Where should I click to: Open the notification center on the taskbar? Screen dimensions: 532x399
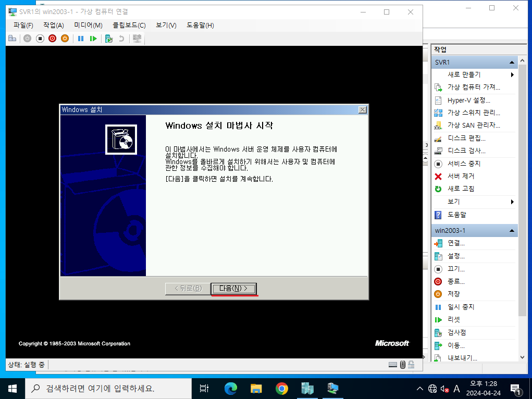click(515, 389)
